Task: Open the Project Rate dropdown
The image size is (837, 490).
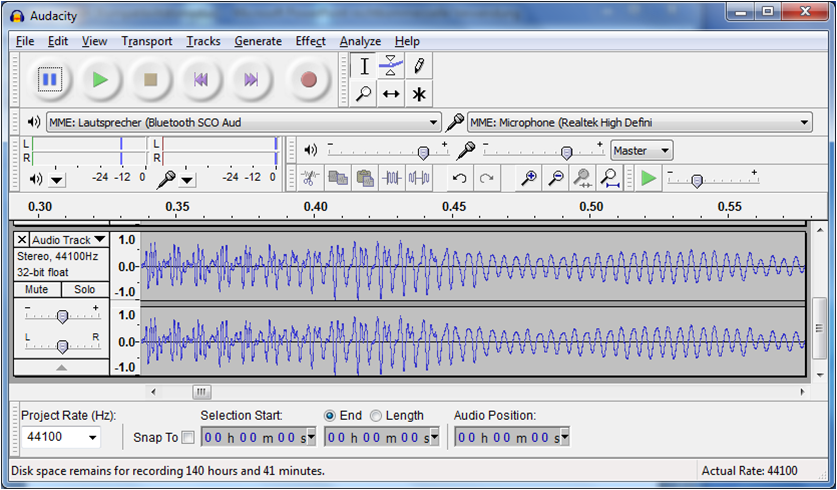Action: (93, 437)
